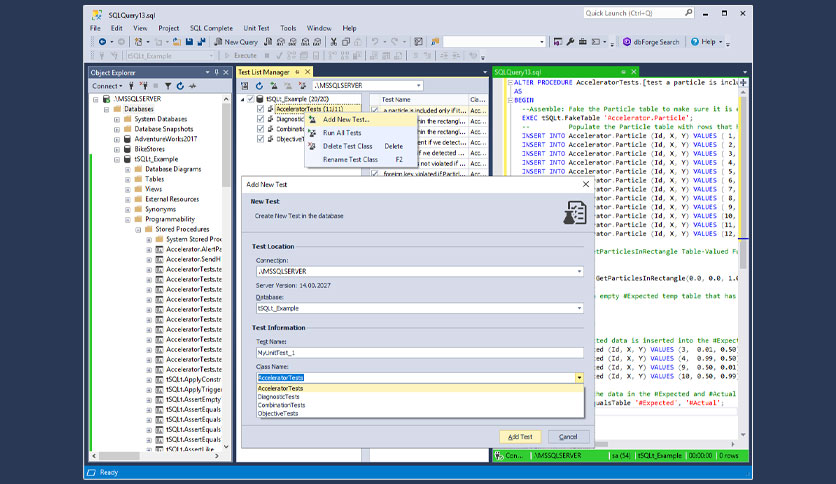836x484 pixels.
Task: Click the Activity Monitor icon in Object Explorer toolbar
Action: [192, 86]
